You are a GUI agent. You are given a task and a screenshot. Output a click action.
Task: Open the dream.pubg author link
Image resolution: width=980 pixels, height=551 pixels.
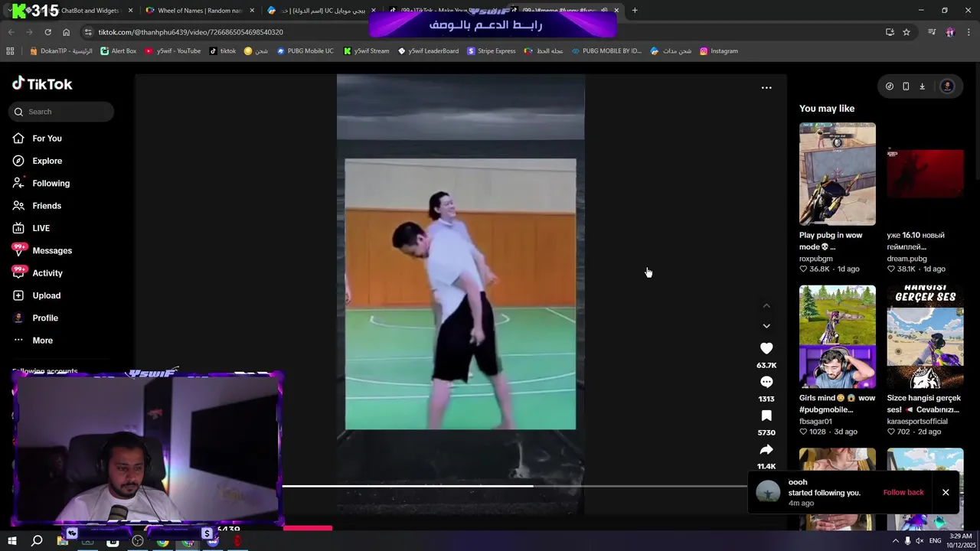click(x=906, y=259)
